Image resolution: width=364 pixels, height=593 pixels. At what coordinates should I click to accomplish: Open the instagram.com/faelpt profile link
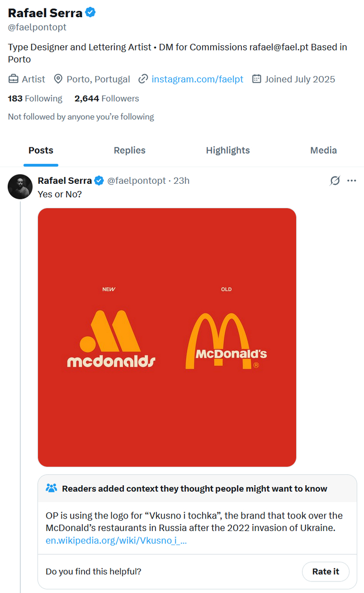pos(197,79)
